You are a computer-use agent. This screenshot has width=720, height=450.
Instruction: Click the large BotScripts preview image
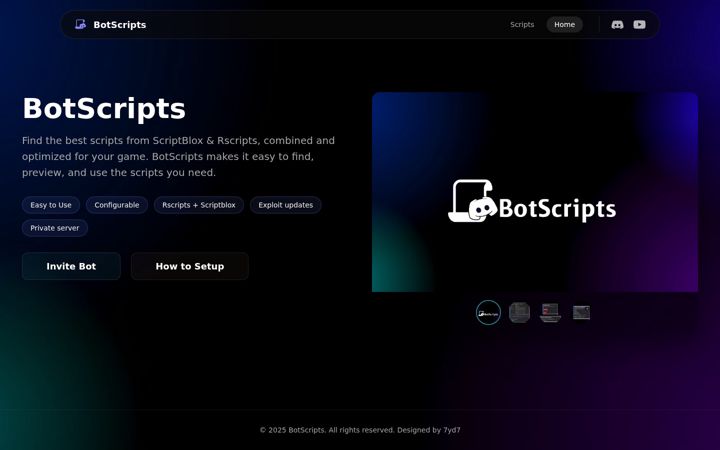coord(535,192)
